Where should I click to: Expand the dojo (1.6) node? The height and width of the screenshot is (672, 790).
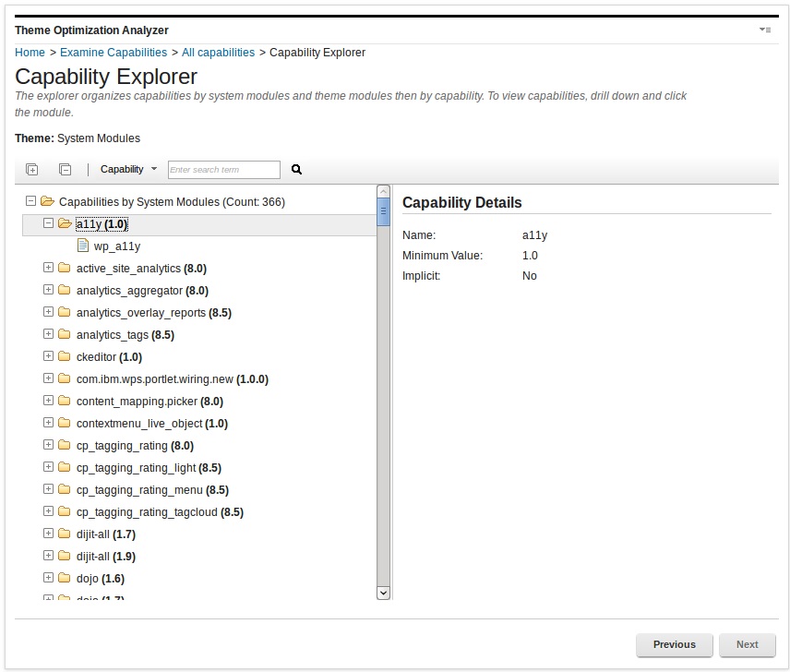pyautogui.click(x=48, y=578)
